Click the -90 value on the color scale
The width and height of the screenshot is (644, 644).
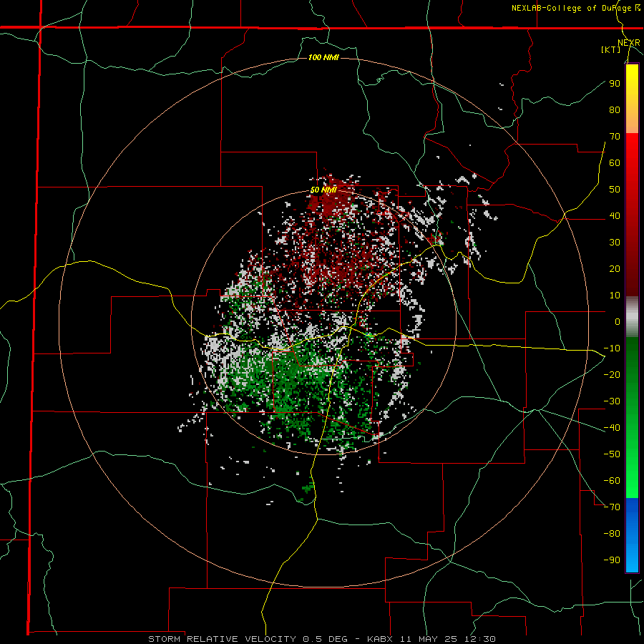612,560
